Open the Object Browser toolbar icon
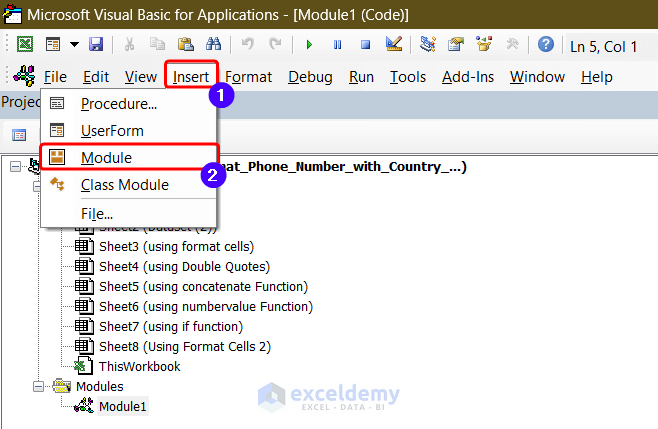The width and height of the screenshot is (658, 429). click(484, 44)
